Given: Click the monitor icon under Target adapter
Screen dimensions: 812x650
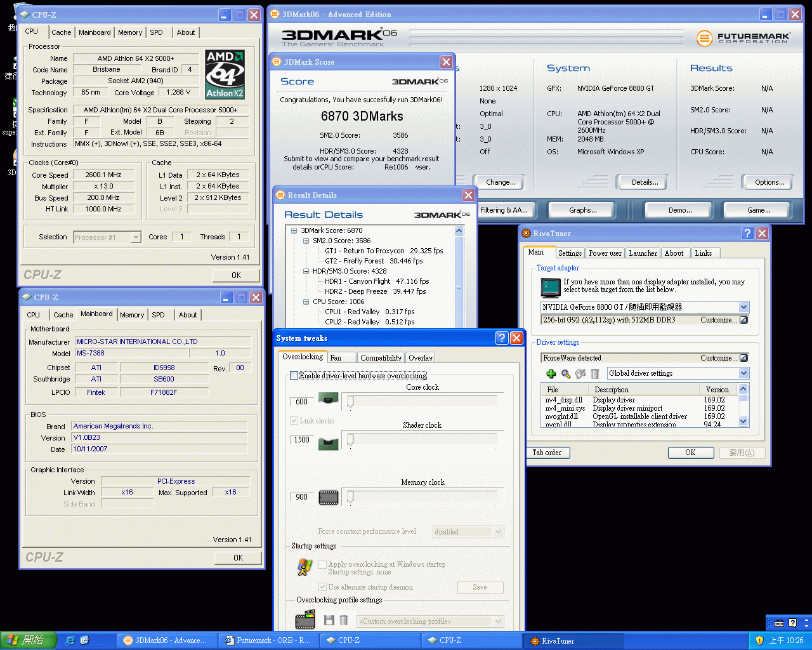Looking at the screenshot, I should 551,288.
